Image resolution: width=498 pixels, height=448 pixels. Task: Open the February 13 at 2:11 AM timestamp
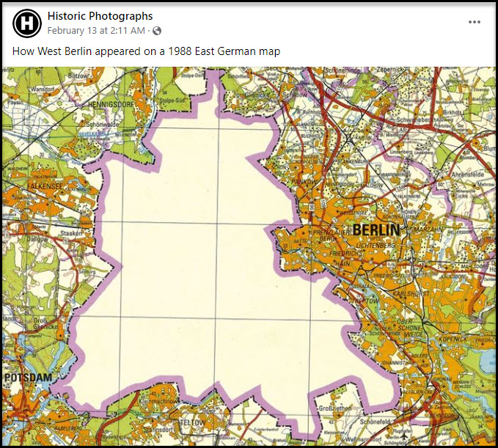click(96, 31)
